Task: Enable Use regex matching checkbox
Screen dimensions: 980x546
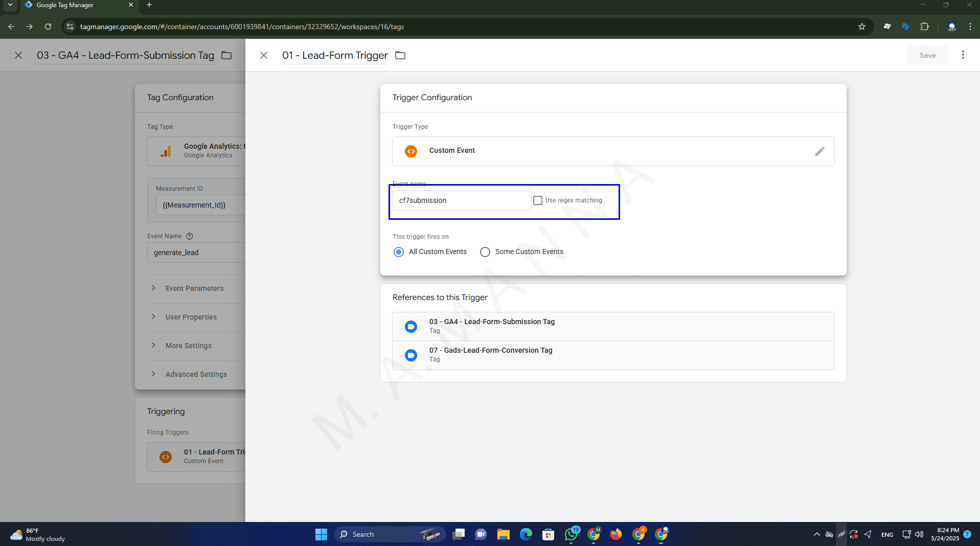Action: 538,200
